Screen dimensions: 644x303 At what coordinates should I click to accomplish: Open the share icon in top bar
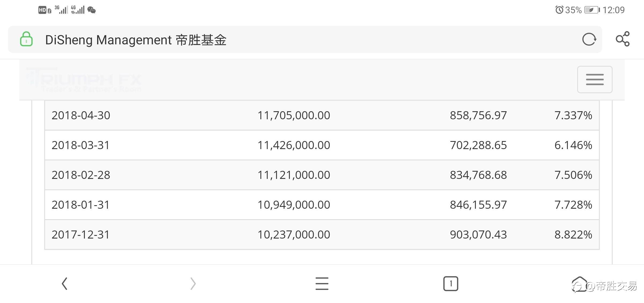pos(623,39)
